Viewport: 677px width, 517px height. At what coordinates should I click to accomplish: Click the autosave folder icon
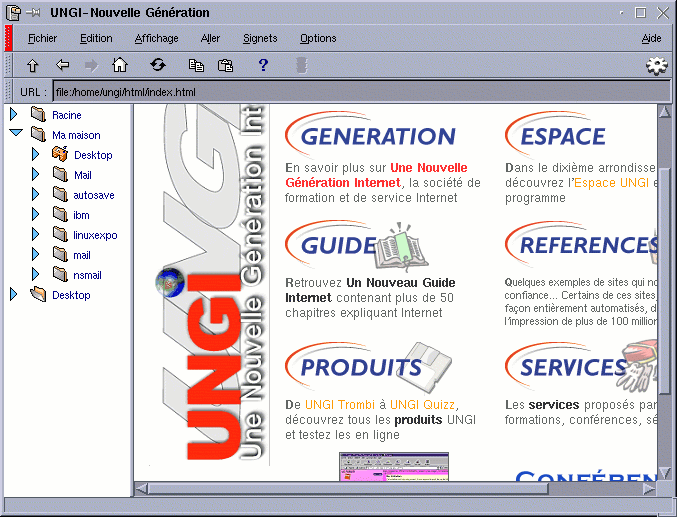[60, 194]
